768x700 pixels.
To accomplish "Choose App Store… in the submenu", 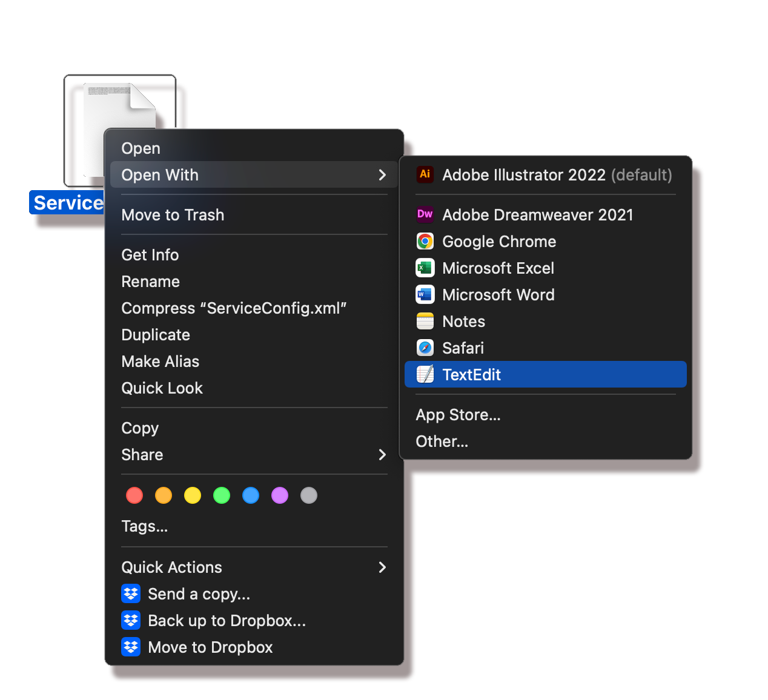I will 546,415.
